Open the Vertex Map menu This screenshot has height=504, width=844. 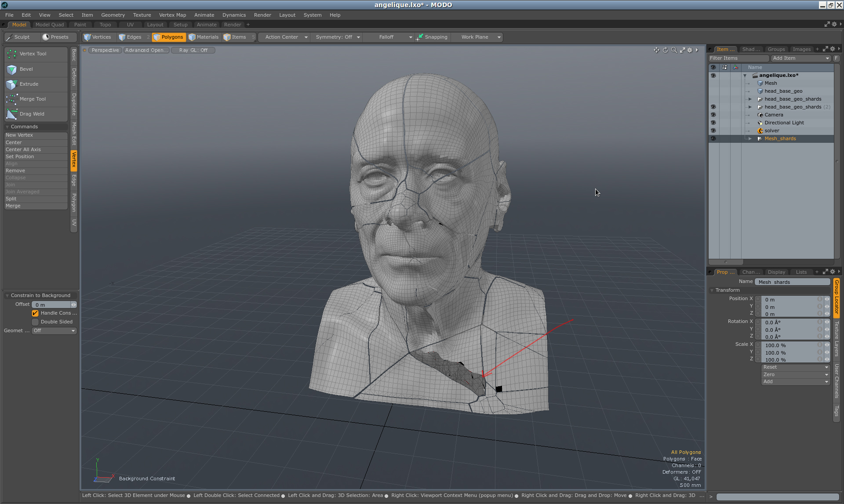click(172, 15)
